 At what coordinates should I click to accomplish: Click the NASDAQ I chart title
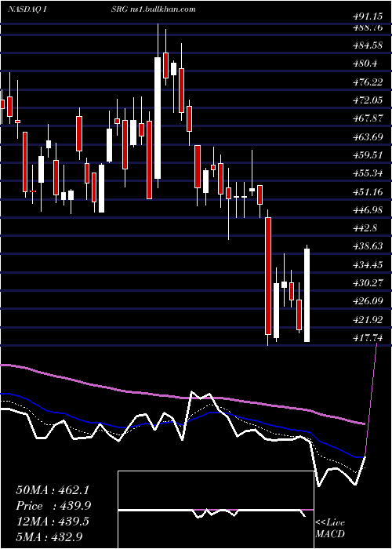[x=27, y=9]
